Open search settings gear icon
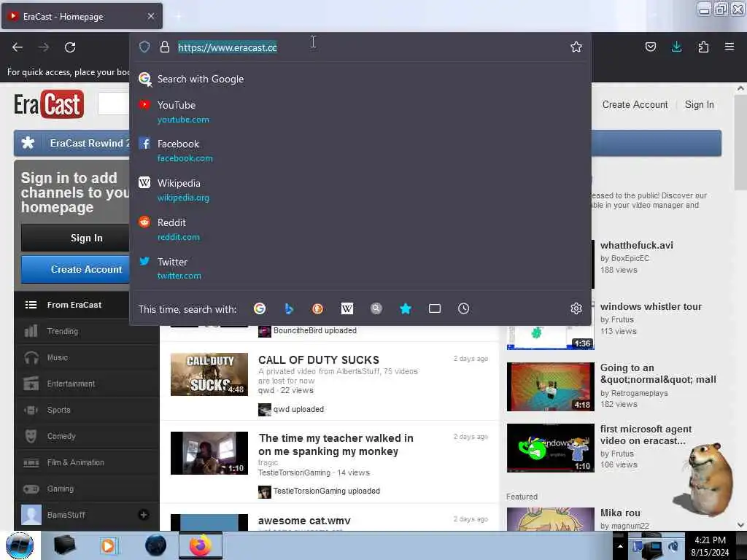Viewport: 747px width, 560px height. (x=576, y=308)
